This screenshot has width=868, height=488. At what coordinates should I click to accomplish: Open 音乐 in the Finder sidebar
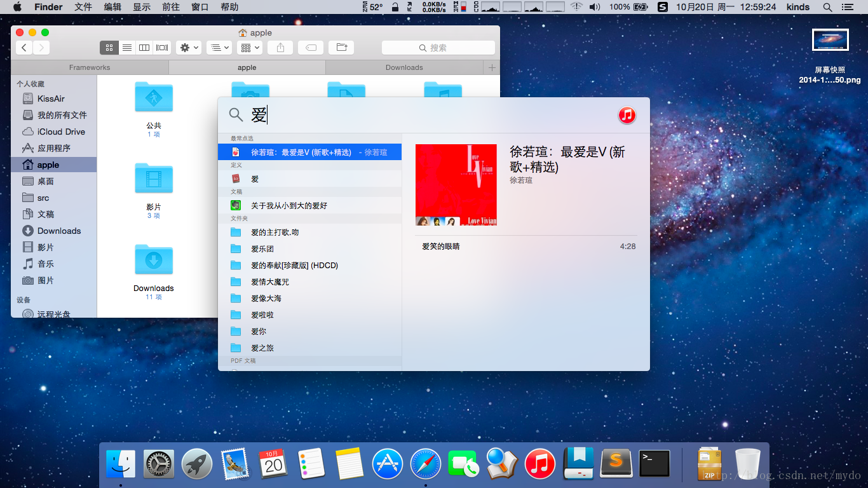[x=54, y=264]
